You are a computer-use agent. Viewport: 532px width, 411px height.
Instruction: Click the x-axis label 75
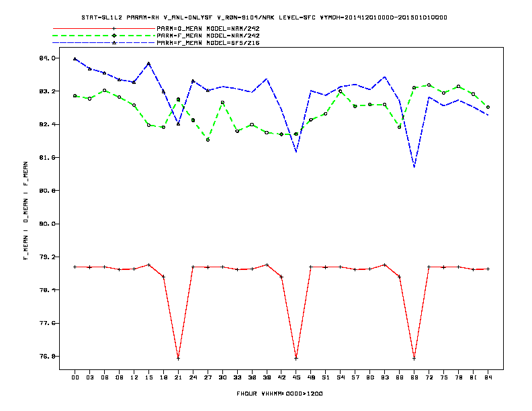(x=444, y=377)
